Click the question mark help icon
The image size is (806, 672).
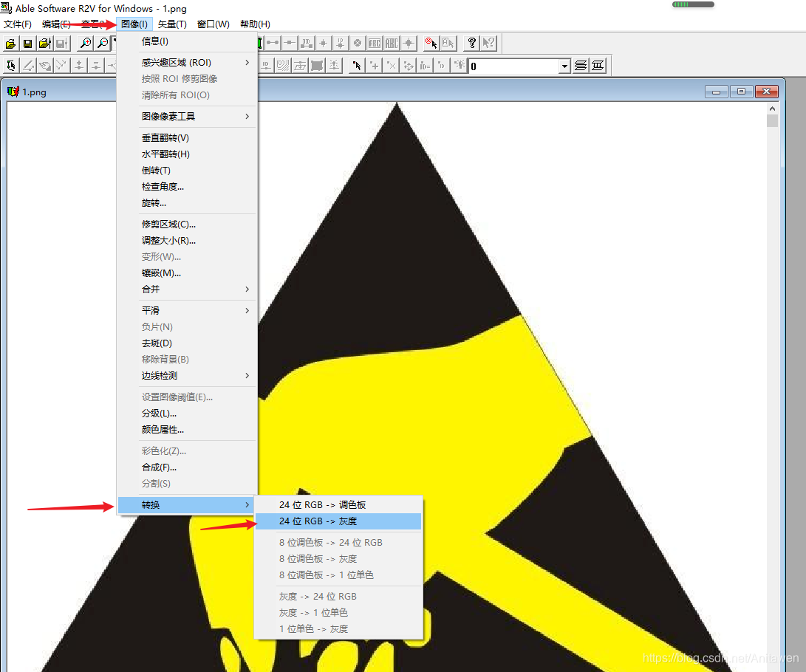[x=472, y=43]
